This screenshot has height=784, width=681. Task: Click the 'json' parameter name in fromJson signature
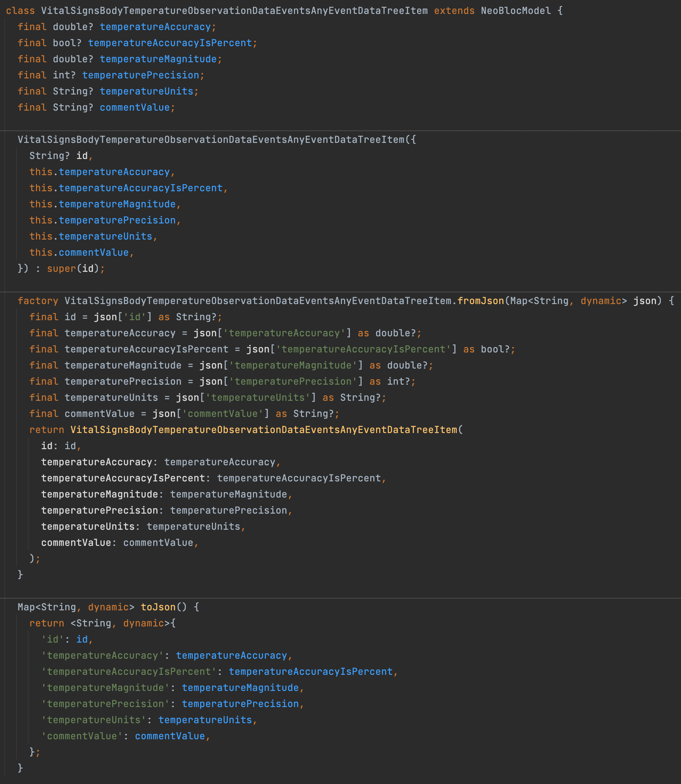645,301
